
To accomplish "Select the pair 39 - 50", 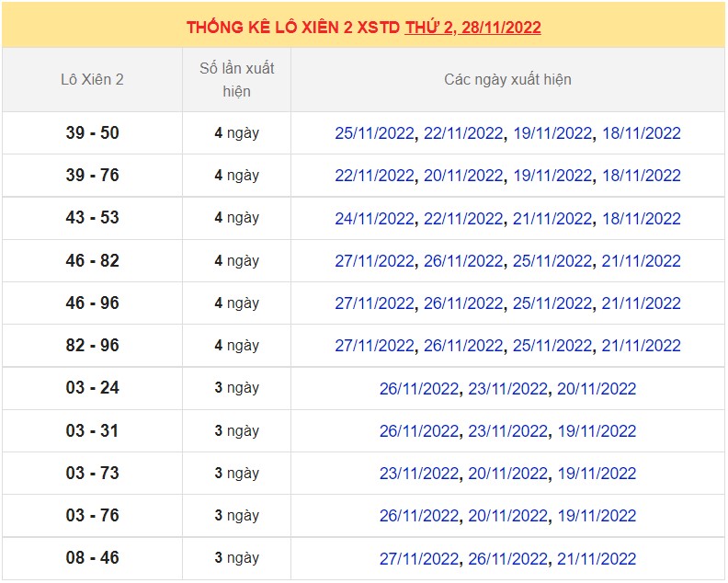I will (x=93, y=132).
